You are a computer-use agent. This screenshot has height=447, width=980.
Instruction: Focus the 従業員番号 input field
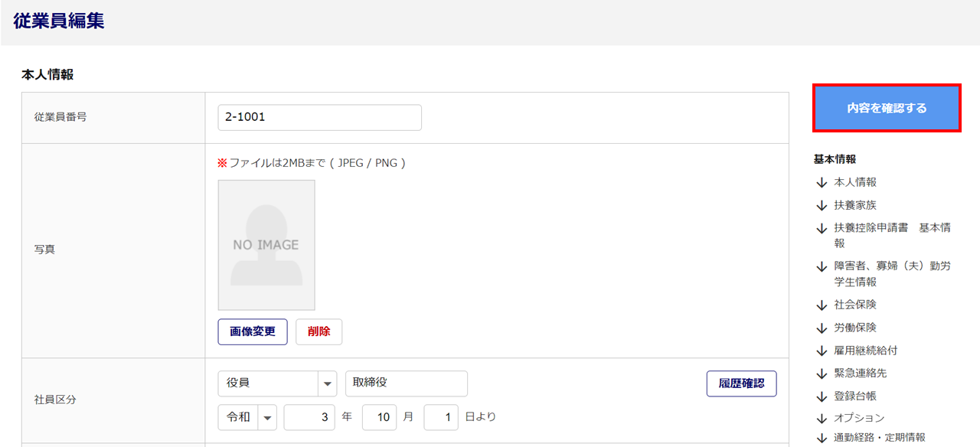(x=319, y=118)
